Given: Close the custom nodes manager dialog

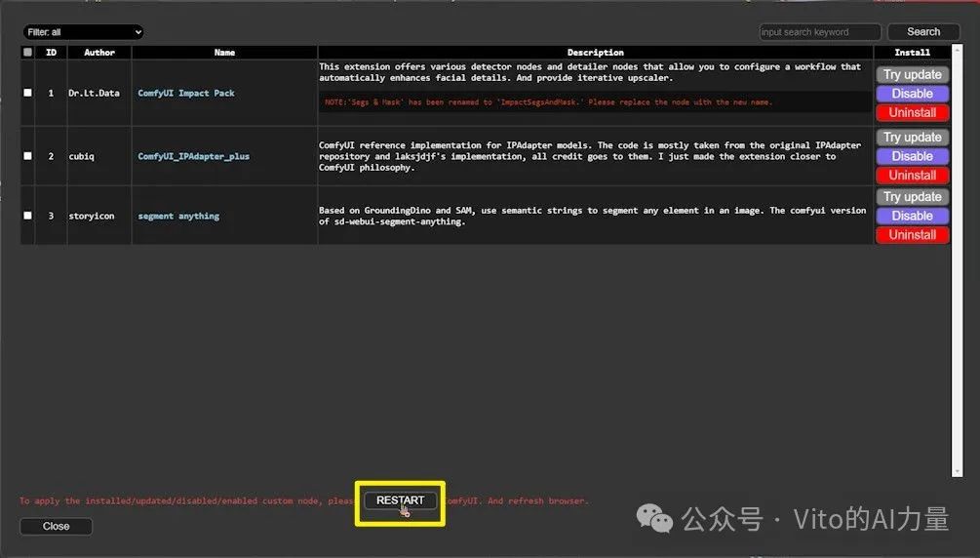Looking at the screenshot, I should 57,526.
